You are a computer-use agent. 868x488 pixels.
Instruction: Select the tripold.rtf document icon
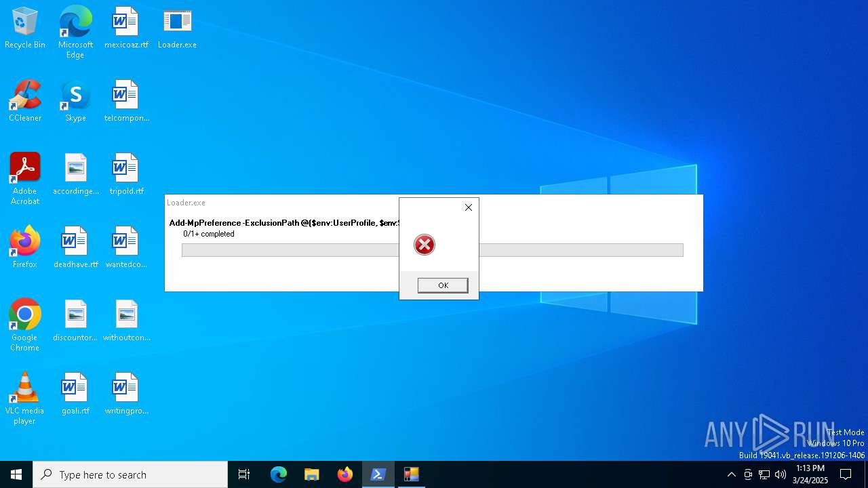pyautogui.click(x=126, y=175)
